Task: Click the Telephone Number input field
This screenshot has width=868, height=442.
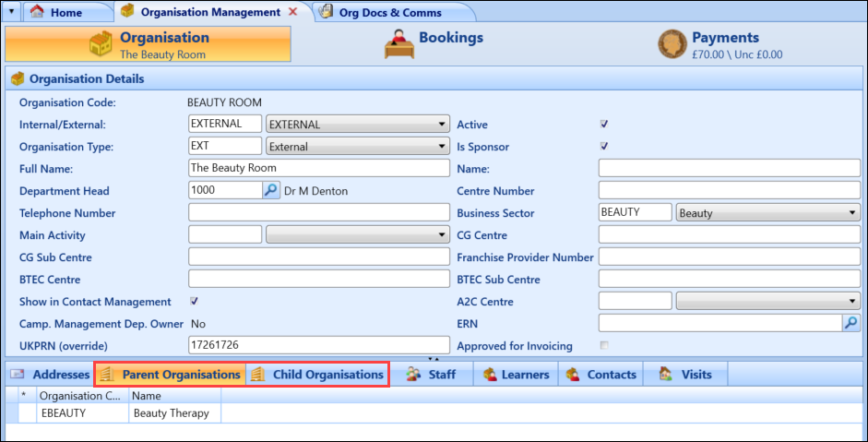Action: (319, 212)
